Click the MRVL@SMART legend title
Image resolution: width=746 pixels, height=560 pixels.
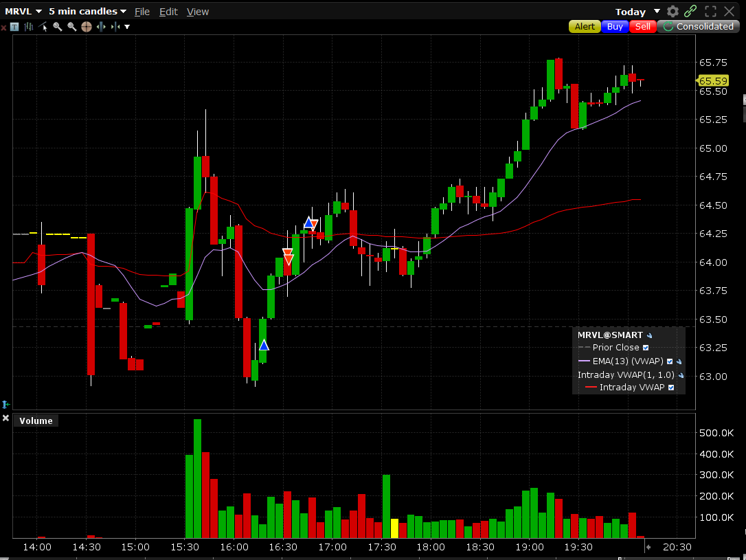pyautogui.click(x=610, y=335)
